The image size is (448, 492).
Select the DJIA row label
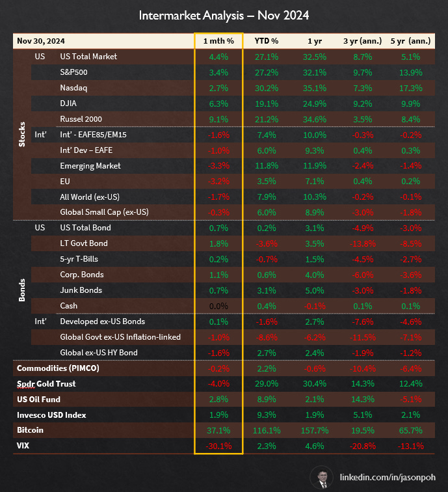[68, 103]
